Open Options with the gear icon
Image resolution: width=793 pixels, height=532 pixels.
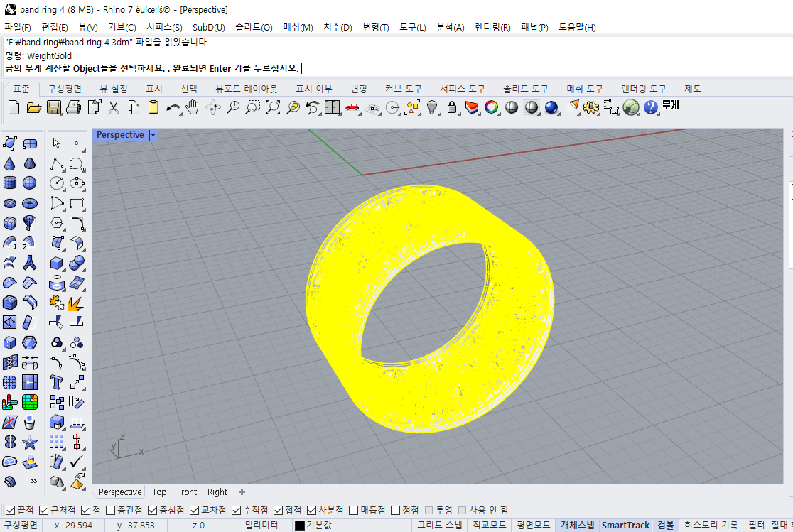point(590,107)
